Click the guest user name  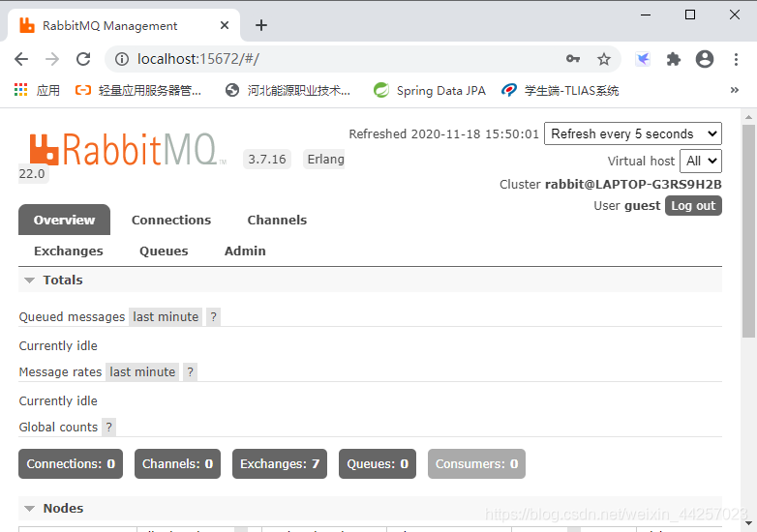(x=642, y=205)
